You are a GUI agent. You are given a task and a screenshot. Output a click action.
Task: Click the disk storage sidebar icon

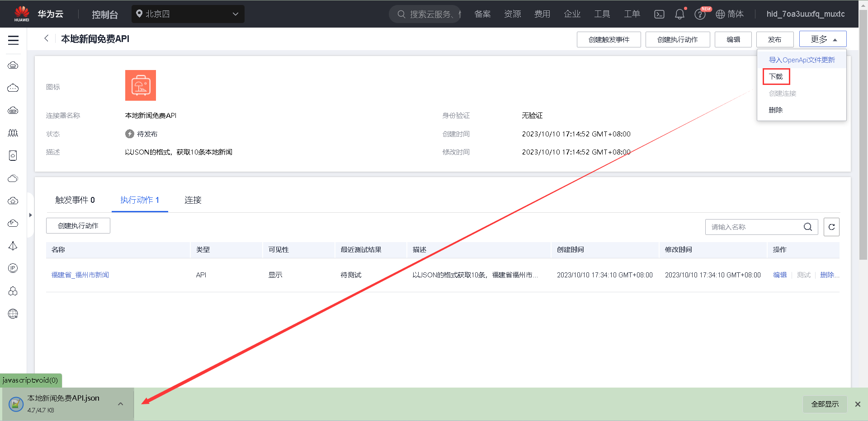(13, 155)
